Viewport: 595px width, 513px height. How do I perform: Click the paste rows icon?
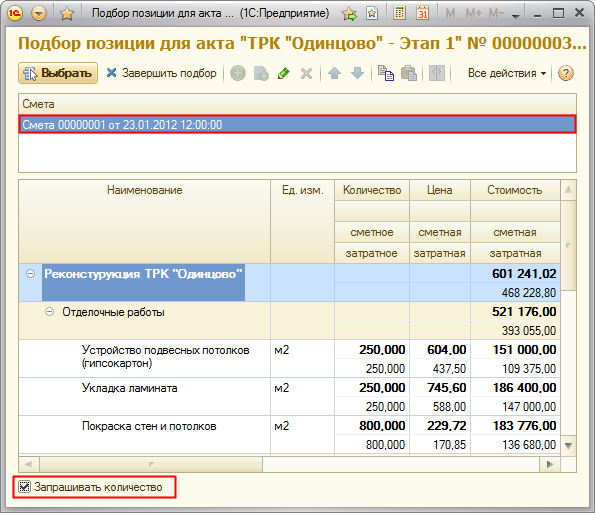[409, 73]
